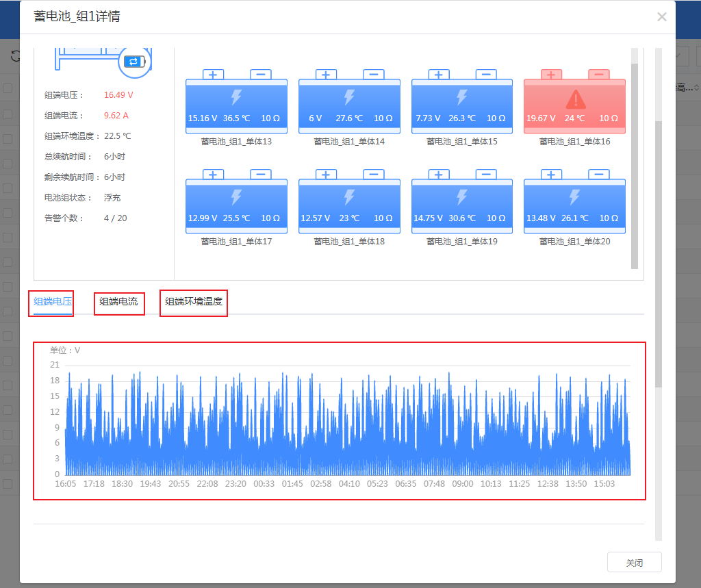Close the 蓄电池_组1详情 dialog with X
Screen dimensions: 701x588
662,17
